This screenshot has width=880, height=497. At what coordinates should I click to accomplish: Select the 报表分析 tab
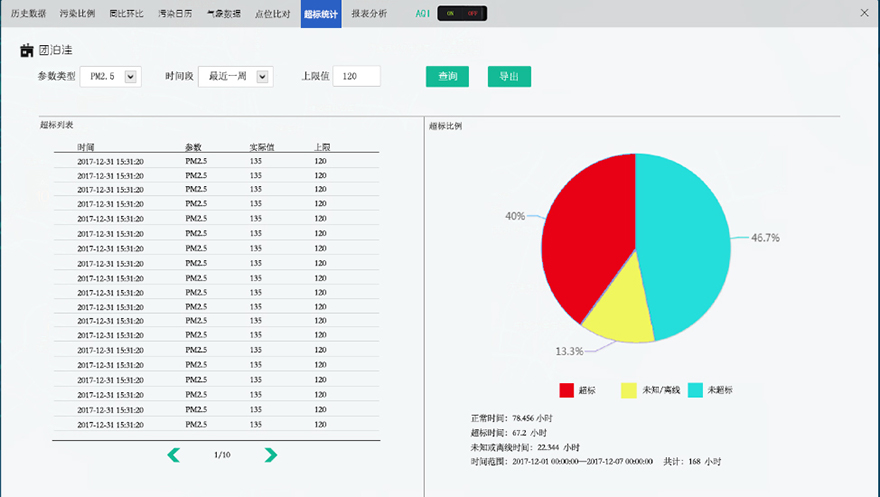pos(369,14)
